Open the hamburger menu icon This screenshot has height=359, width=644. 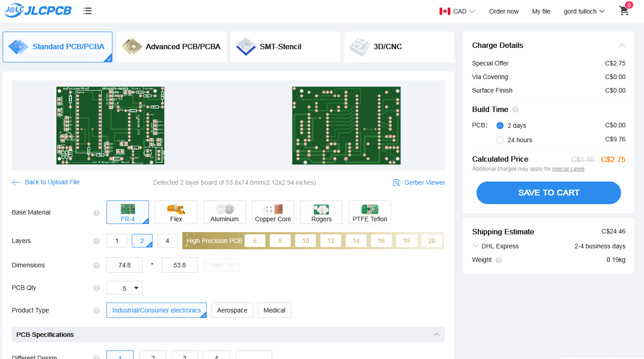(x=88, y=11)
